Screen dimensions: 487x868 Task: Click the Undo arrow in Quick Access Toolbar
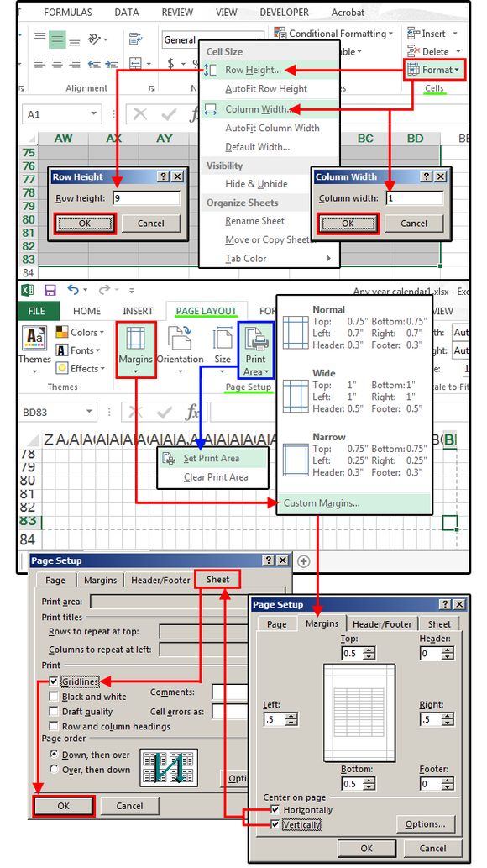coord(74,290)
